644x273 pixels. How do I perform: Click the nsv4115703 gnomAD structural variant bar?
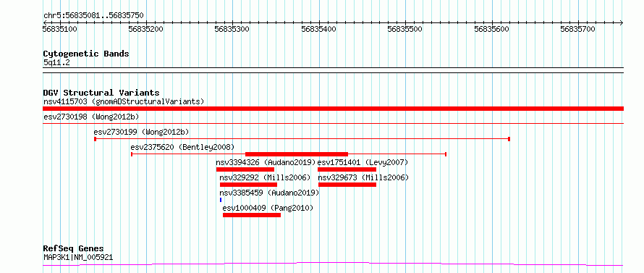[x=333, y=109]
